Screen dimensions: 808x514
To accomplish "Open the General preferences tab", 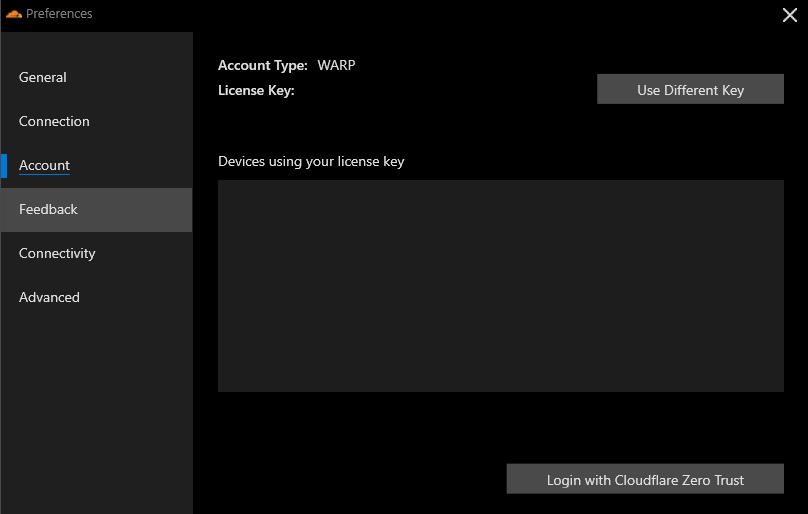I will [96, 77].
